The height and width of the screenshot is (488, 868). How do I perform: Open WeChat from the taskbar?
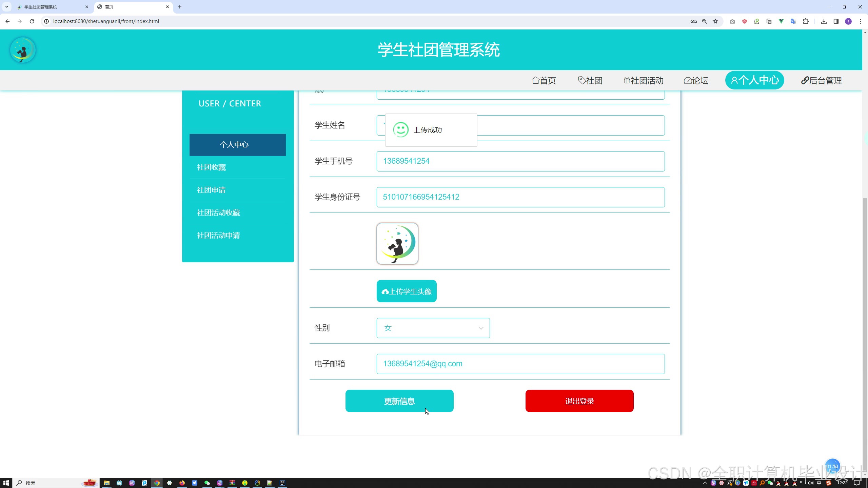click(207, 483)
